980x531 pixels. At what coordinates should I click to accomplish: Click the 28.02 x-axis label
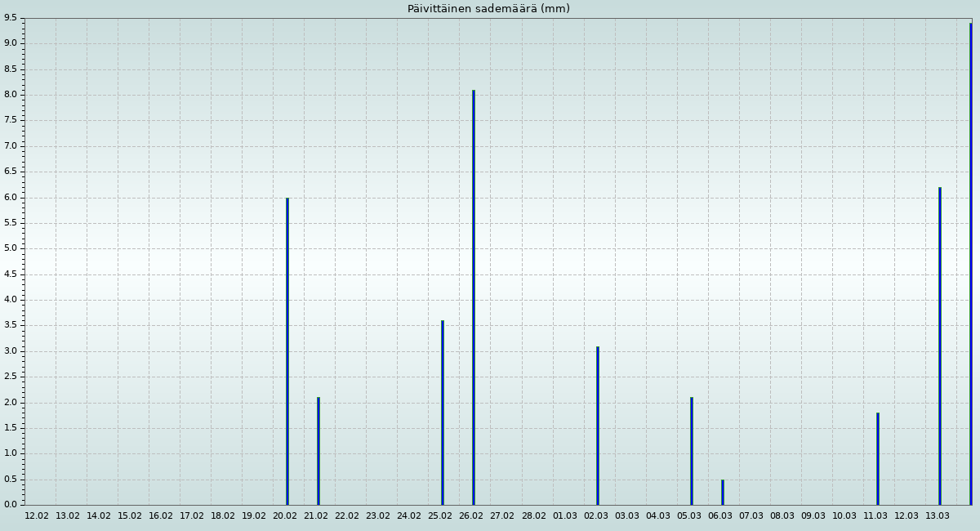pos(534,516)
